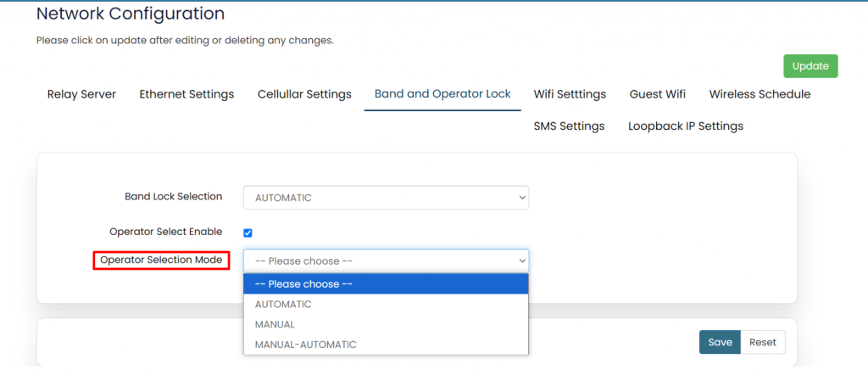
Task: Open the Relay Server tab
Action: (x=81, y=94)
